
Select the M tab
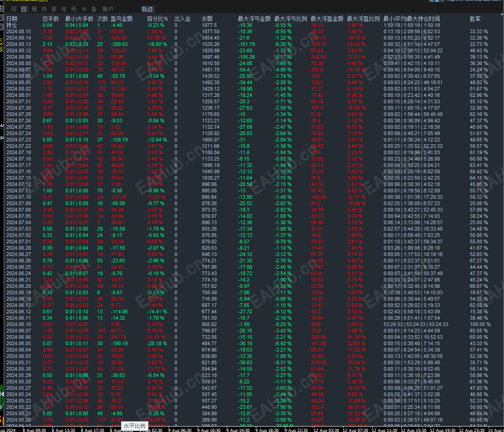click(84, 9)
